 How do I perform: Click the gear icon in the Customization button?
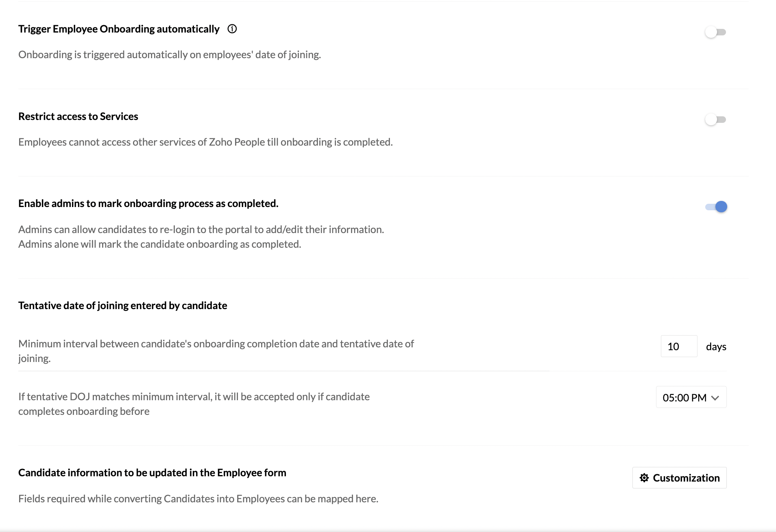coord(644,477)
